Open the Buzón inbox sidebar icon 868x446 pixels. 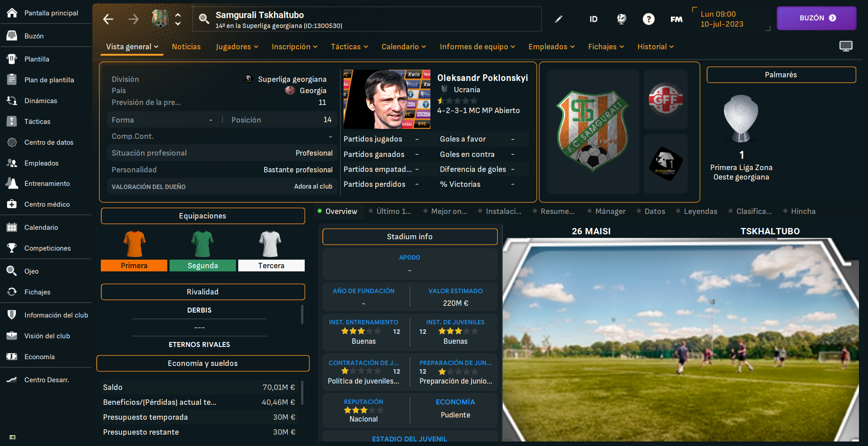(12, 36)
